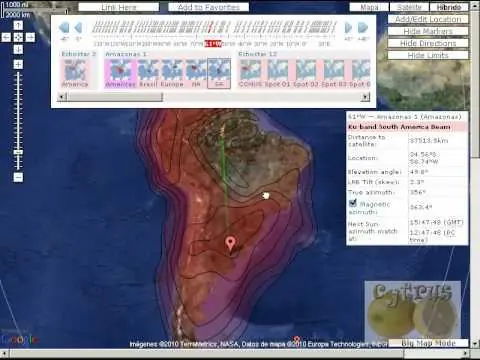The width and height of the screenshot is (480, 360).
Task: Select Echostar 12 Spot 02 thumbnail
Action: [x=306, y=73]
